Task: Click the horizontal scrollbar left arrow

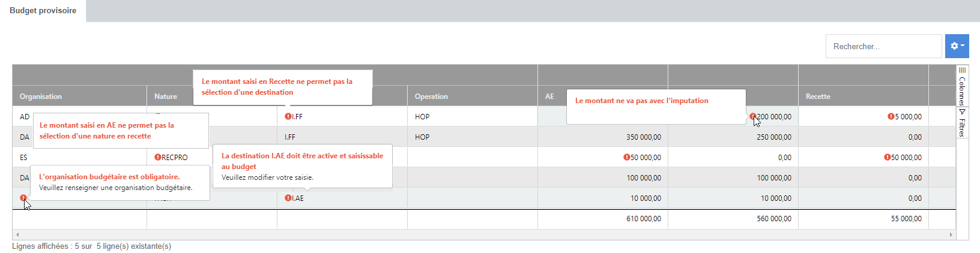Action: (17, 234)
